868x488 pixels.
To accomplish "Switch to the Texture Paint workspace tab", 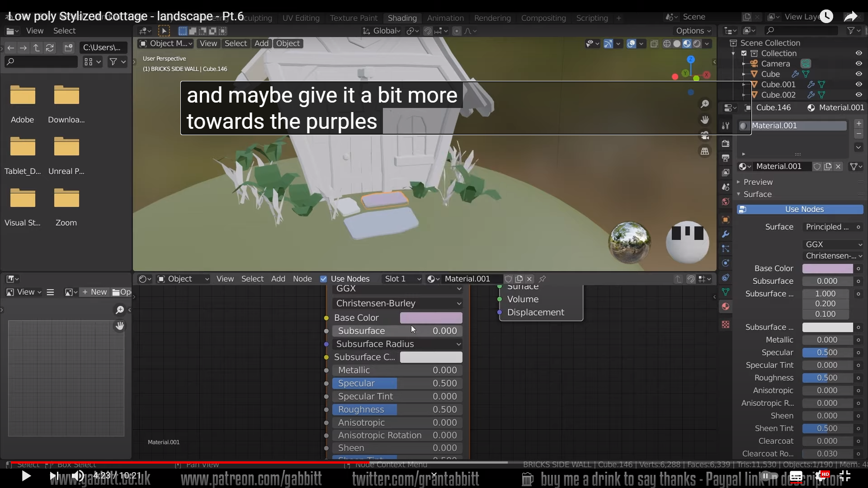I will pyautogui.click(x=353, y=18).
